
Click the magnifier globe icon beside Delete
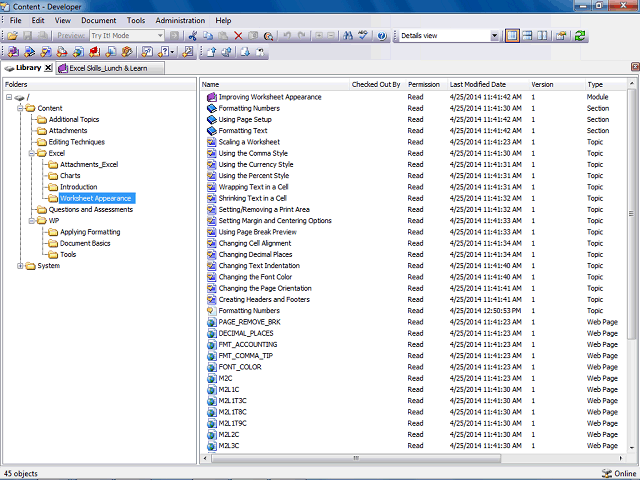point(268,36)
